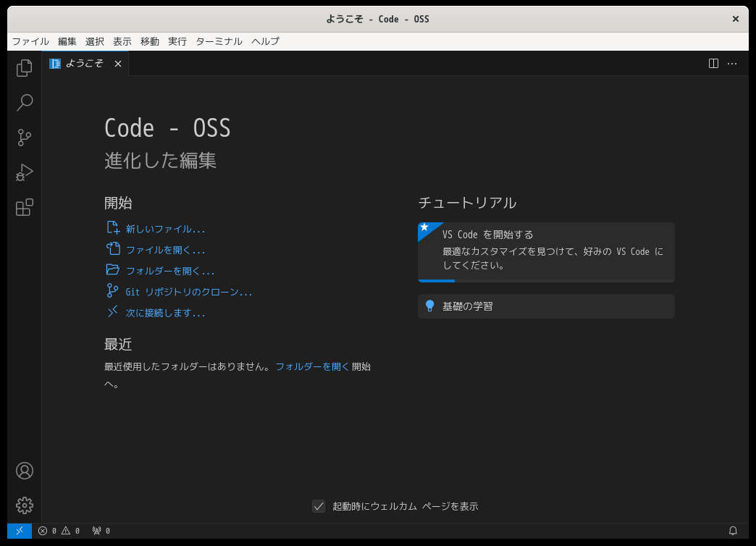The image size is (756, 546).
Task: Open the ヘルプ menu
Action: point(265,41)
